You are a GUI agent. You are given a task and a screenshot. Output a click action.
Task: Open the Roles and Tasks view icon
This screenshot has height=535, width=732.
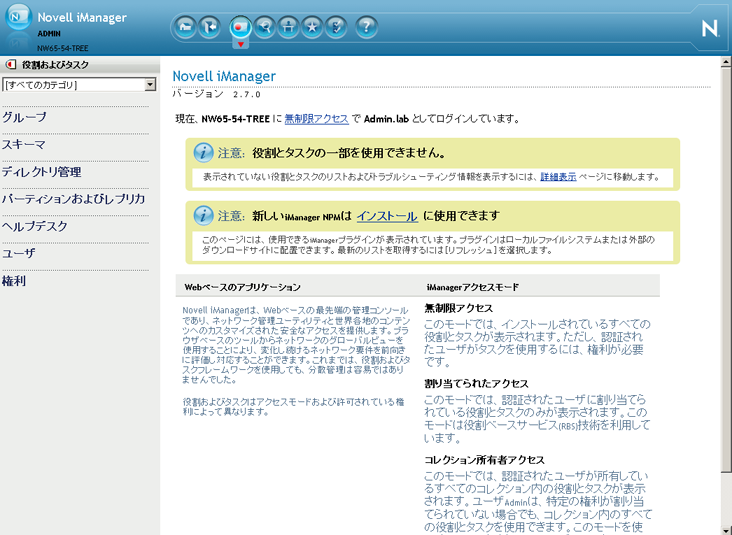click(240, 27)
